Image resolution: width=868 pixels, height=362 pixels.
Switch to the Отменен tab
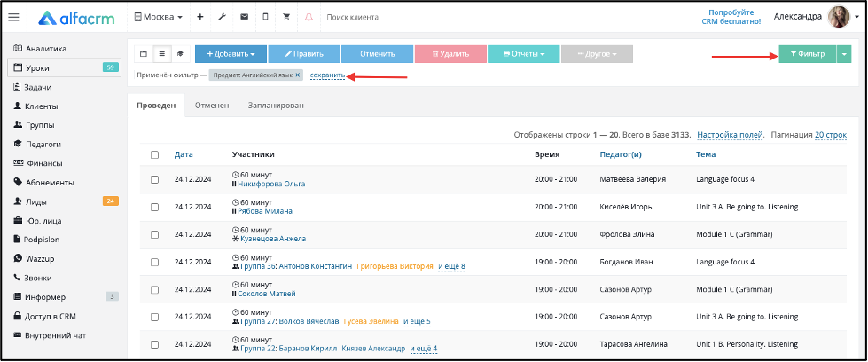coord(212,106)
